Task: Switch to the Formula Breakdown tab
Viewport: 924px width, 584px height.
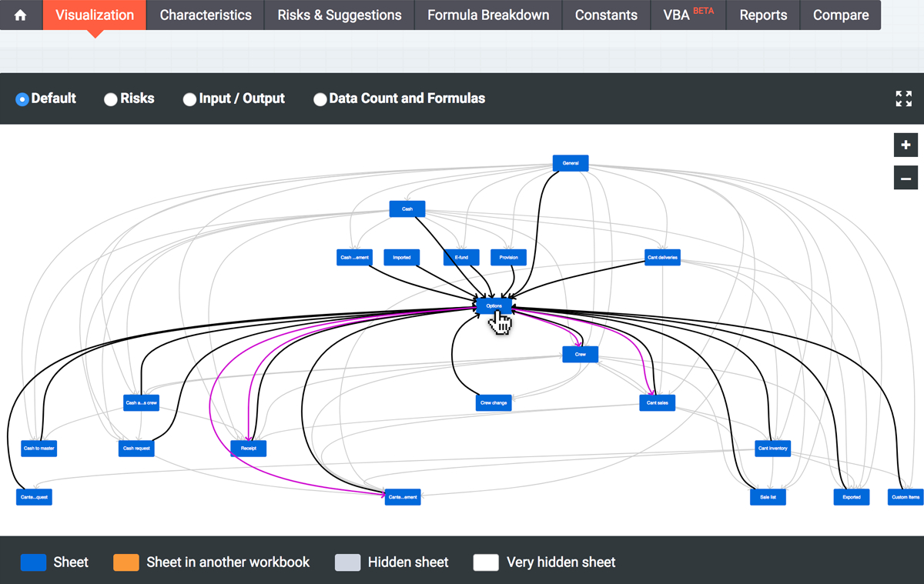Action: [488, 15]
